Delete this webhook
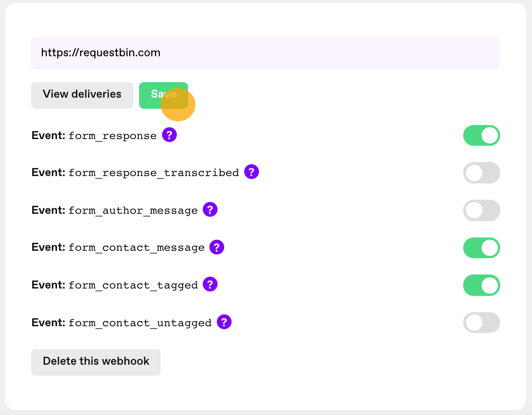Image resolution: width=532 pixels, height=415 pixels. (96, 362)
